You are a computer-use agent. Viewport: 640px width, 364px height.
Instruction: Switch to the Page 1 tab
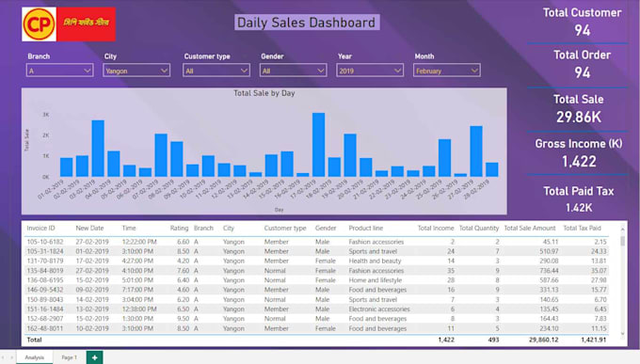[x=69, y=357]
